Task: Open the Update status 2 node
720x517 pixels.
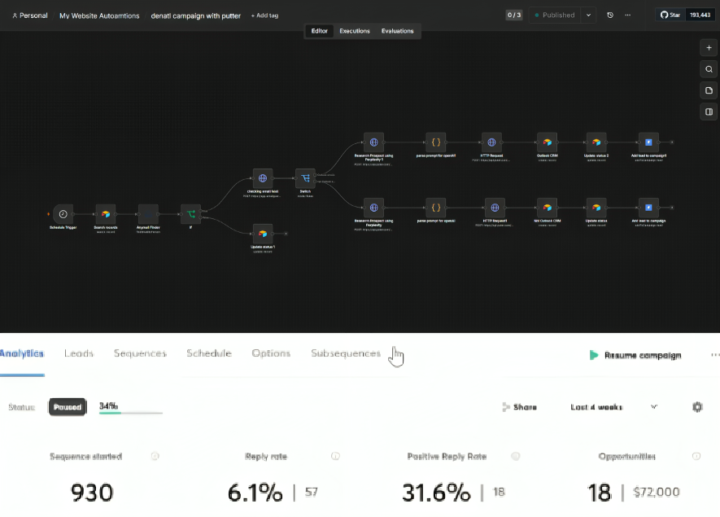Action: point(596,142)
